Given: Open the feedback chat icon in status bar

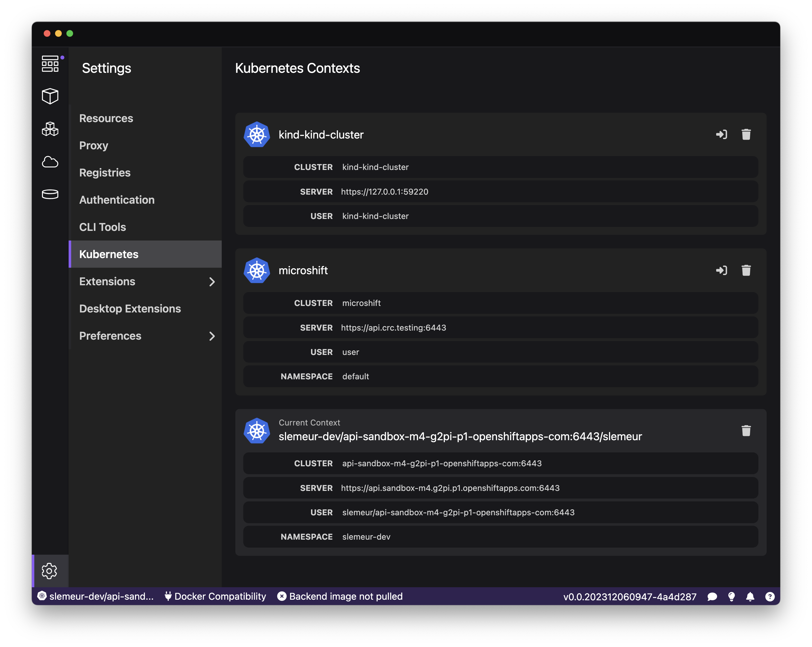Looking at the screenshot, I should click(x=712, y=596).
